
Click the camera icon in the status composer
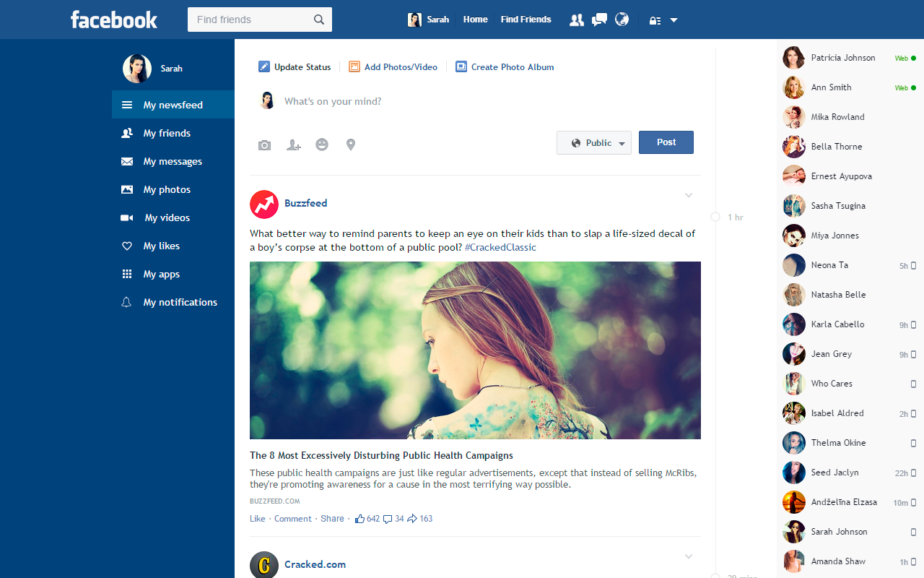264,144
